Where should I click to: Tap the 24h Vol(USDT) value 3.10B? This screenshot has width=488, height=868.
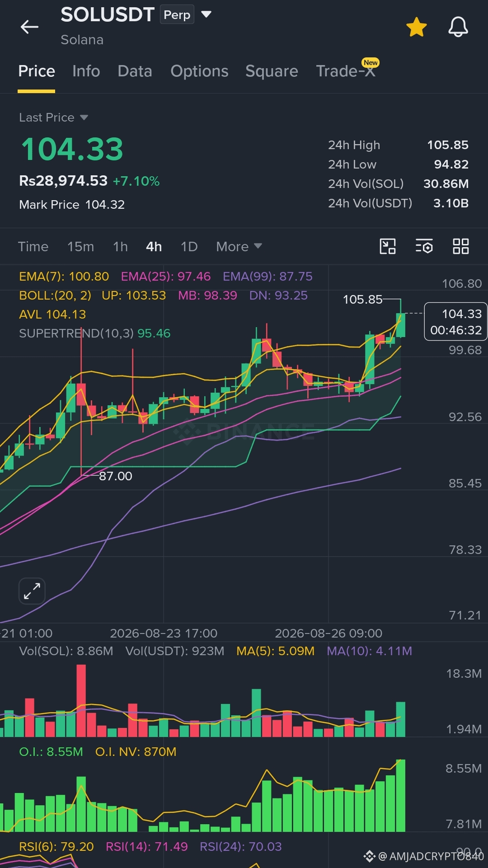point(450,203)
